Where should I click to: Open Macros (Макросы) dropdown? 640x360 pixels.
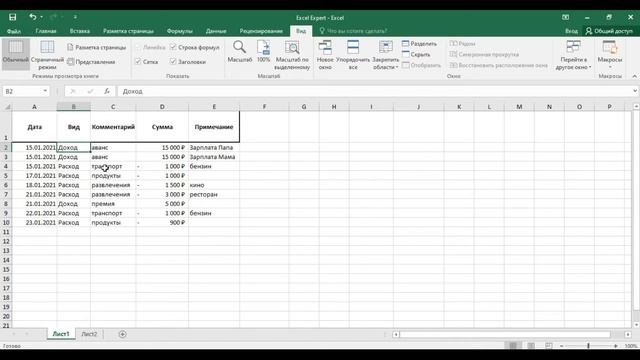[610, 54]
